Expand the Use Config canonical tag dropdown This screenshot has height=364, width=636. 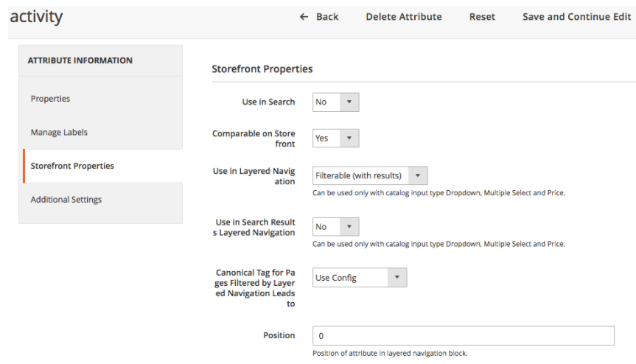pyautogui.click(x=360, y=278)
